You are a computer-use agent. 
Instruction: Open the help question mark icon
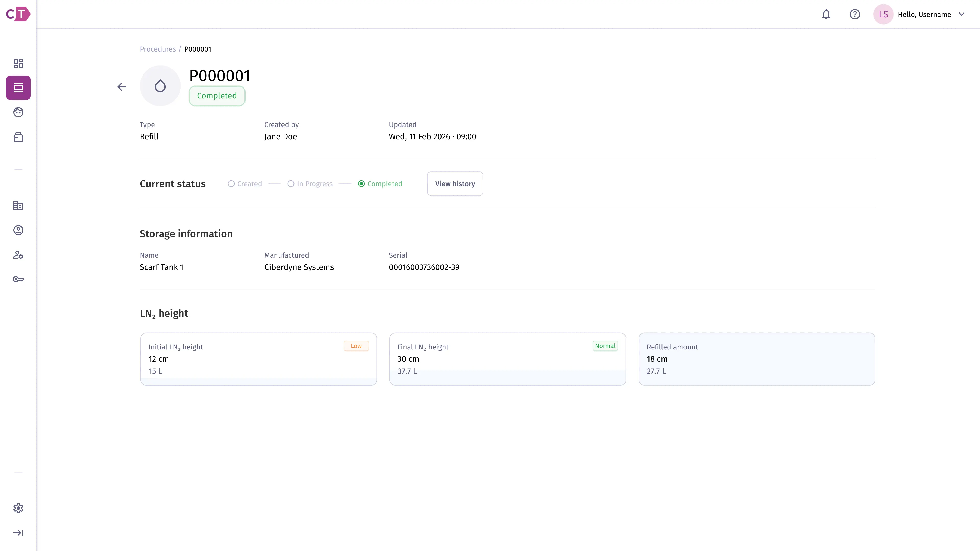click(x=854, y=15)
